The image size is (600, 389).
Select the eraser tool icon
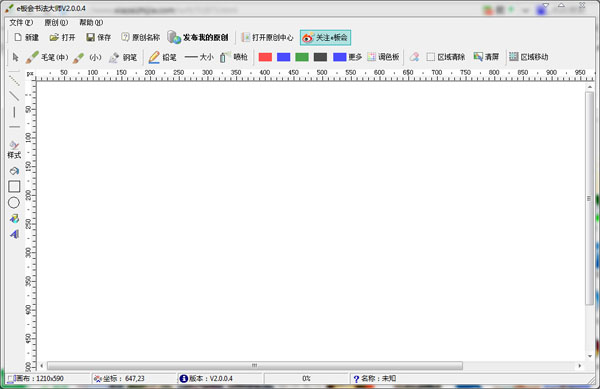coord(414,57)
